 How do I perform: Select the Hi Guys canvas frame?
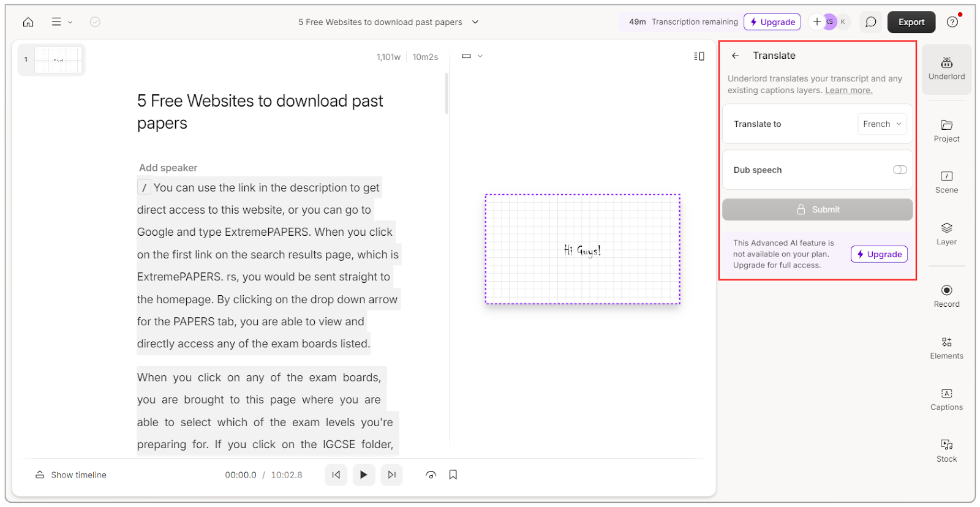point(582,249)
